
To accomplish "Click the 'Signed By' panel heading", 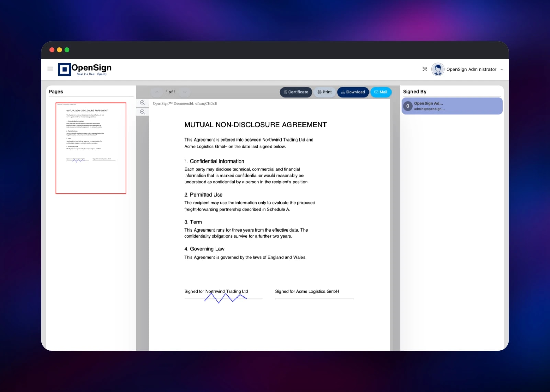I will 415,92.
